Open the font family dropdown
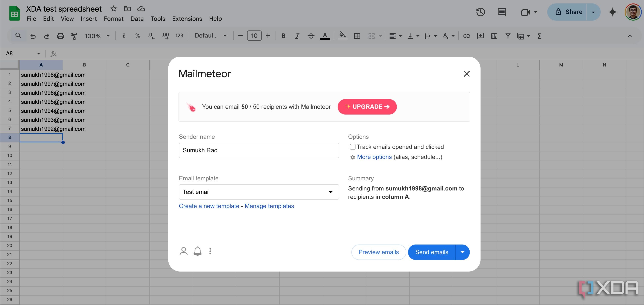 click(x=211, y=36)
